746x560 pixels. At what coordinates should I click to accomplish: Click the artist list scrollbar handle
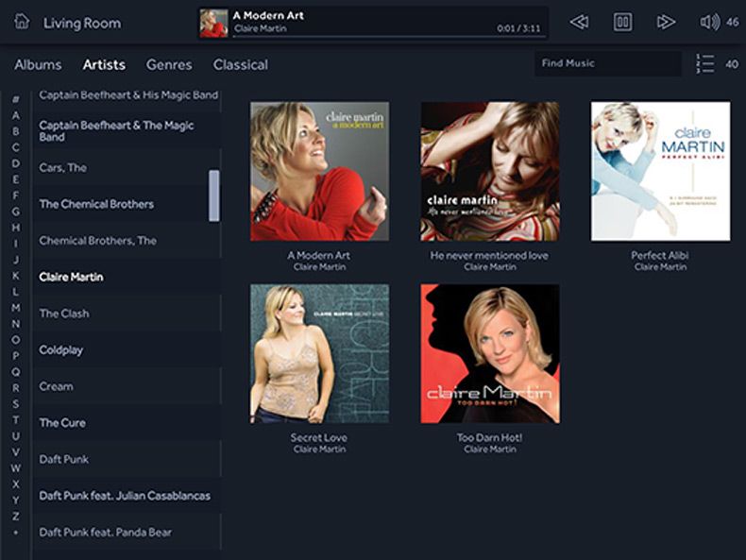coord(214,195)
